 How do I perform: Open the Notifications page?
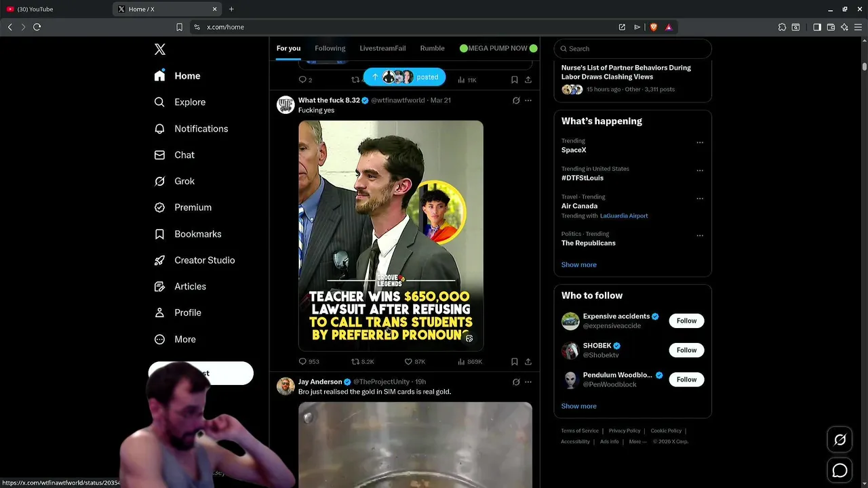(191, 129)
